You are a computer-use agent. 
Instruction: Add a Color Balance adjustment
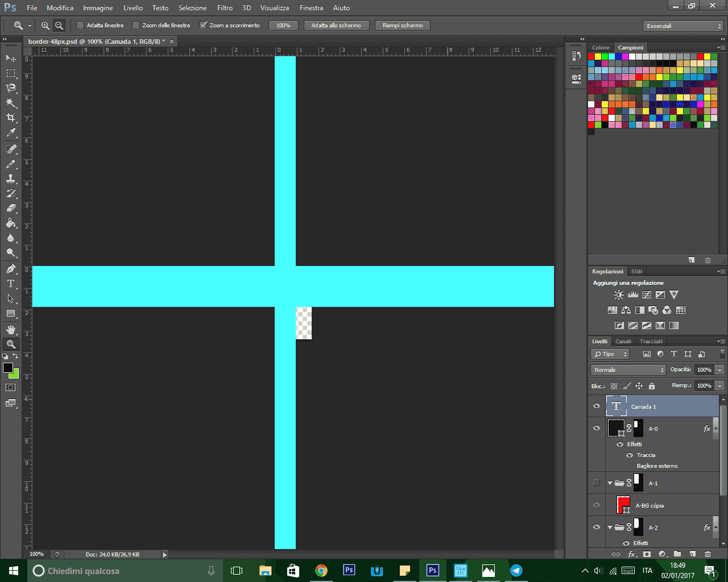pyautogui.click(x=626, y=310)
